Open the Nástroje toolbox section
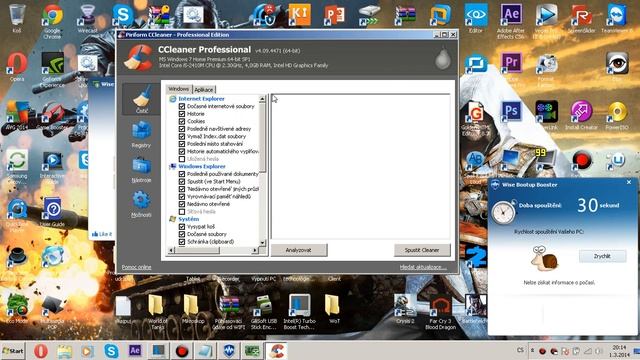Image resolution: width=640 pixels, height=360 pixels. pos(141,169)
